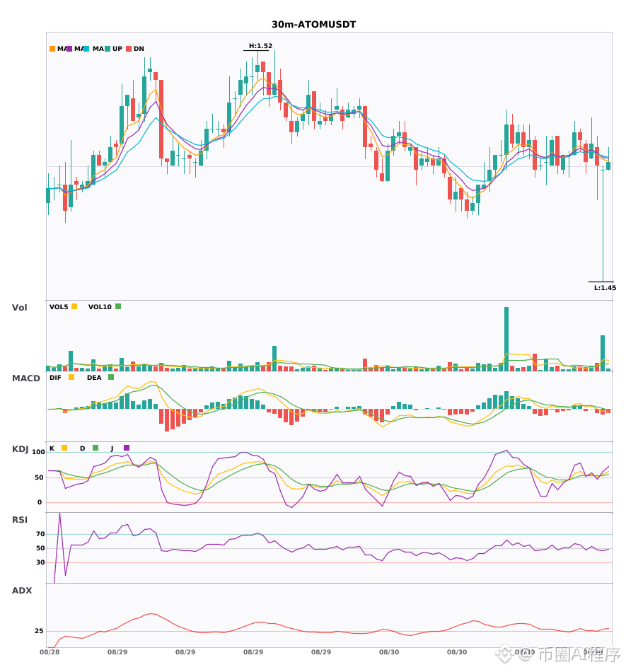
Task: Click the tallest teal volume bar
Action: [x=506, y=339]
